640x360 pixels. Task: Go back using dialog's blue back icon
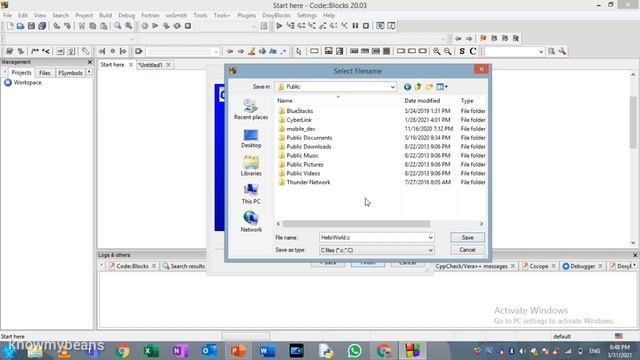[407, 87]
